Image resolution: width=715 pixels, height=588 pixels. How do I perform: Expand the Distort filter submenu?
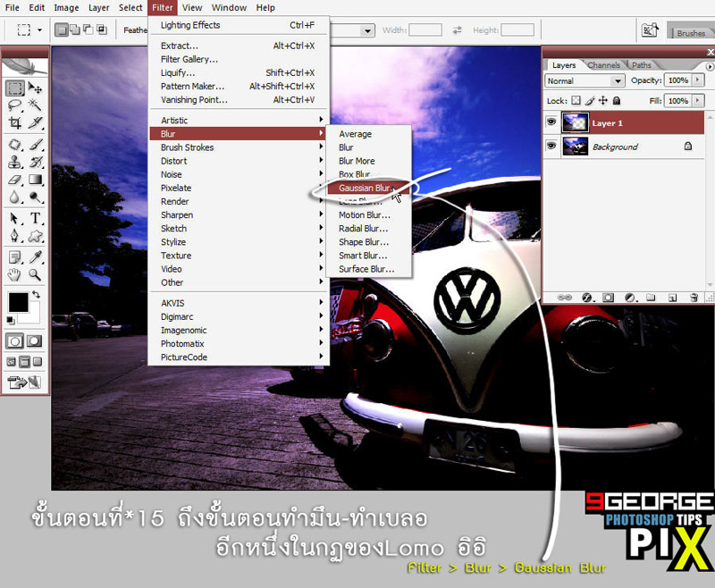tap(238, 161)
